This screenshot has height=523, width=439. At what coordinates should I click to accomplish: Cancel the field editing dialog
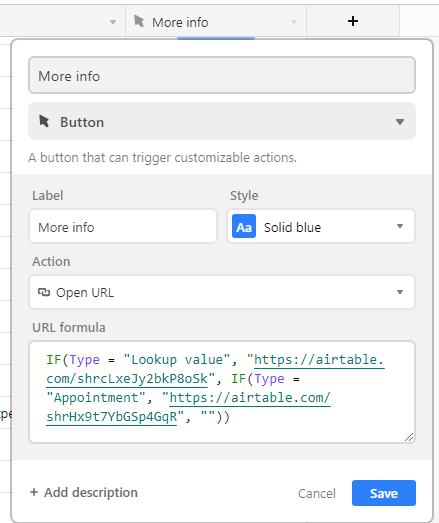tap(317, 493)
